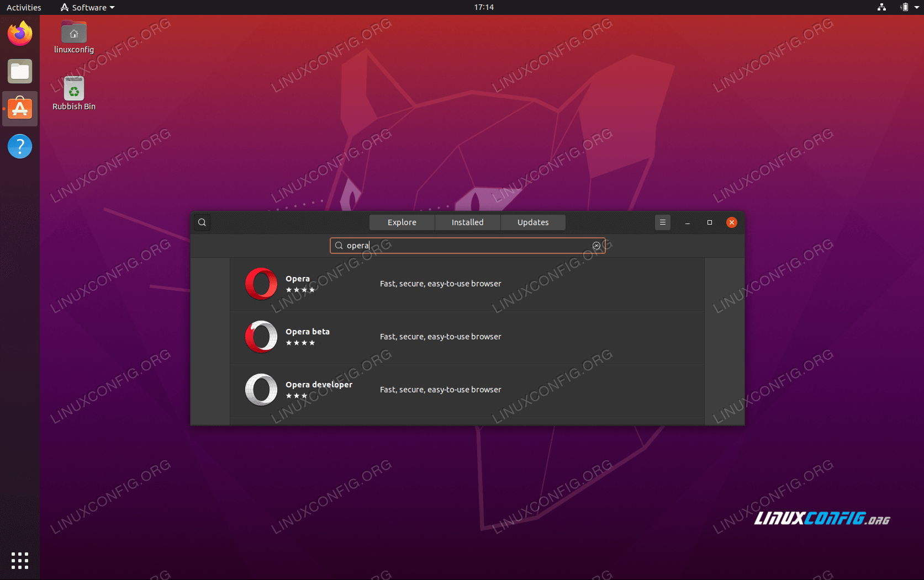Click the red Opera app icon
Viewport: 924px width, 580px height.
pyautogui.click(x=261, y=284)
